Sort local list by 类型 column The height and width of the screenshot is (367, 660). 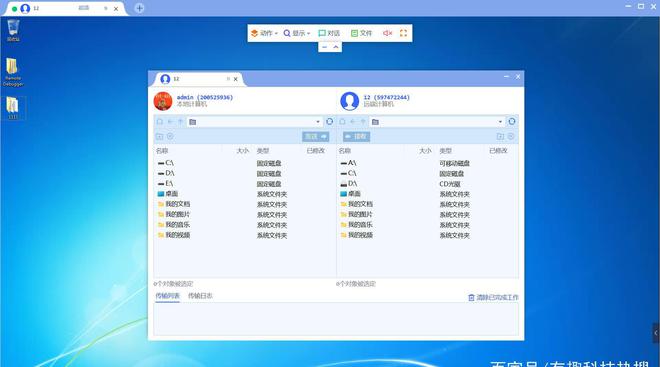[263, 151]
